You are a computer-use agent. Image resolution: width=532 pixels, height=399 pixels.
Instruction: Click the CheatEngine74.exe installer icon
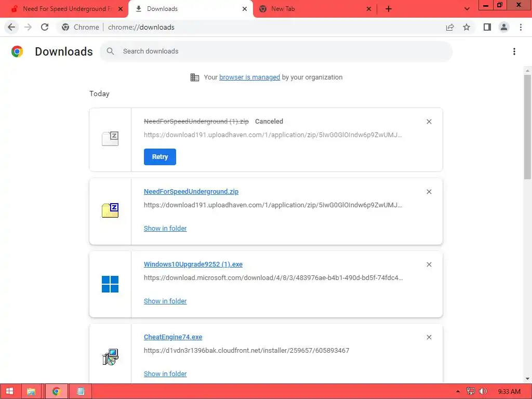[110, 357]
